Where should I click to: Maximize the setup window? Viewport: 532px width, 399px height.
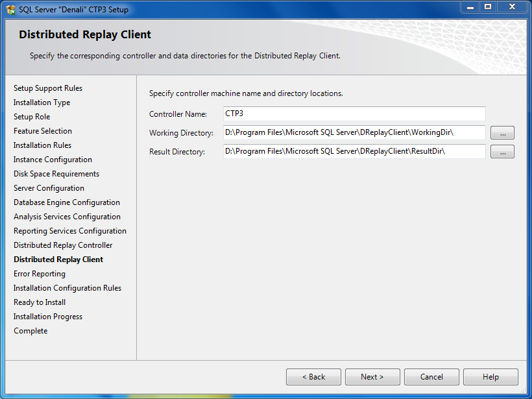point(488,6)
